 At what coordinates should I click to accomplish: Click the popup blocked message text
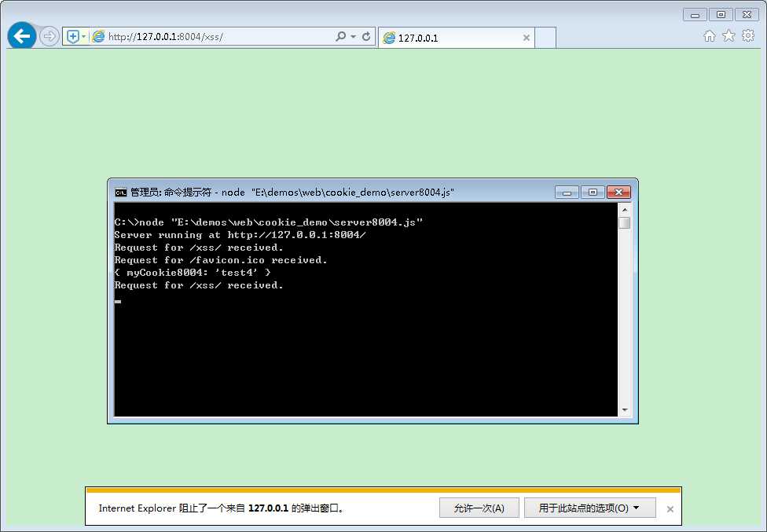[x=222, y=508]
